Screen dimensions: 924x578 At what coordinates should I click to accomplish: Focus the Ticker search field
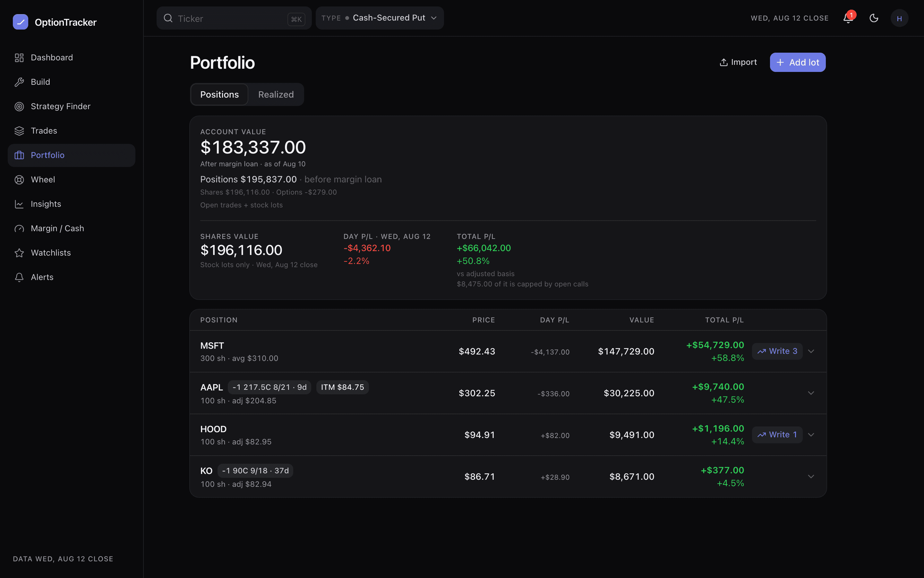(234, 18)
